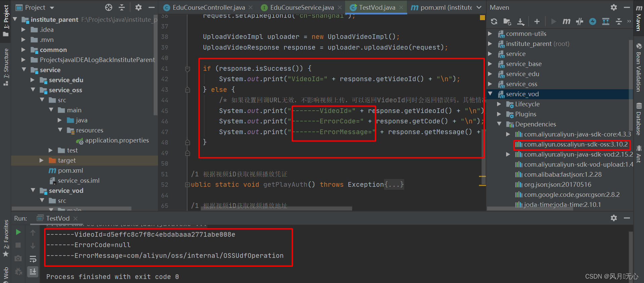Hide the Project tool window
The width and height of the screenshot is (644, 283).
152,7
